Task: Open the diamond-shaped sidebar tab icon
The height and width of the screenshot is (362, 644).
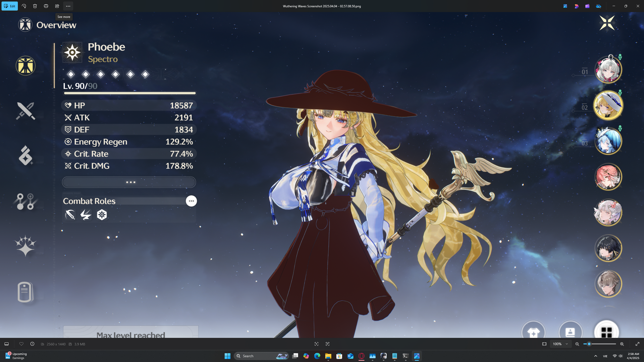Action: 25,155
